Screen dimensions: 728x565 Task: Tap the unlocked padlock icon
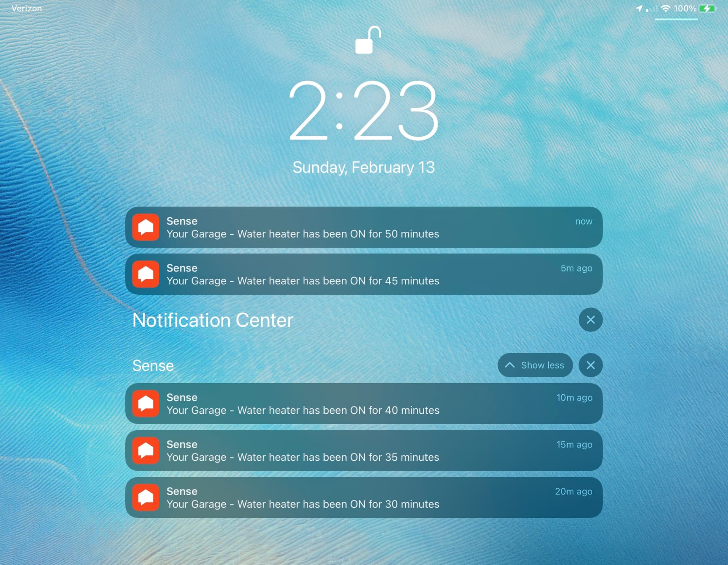(368, 40)
